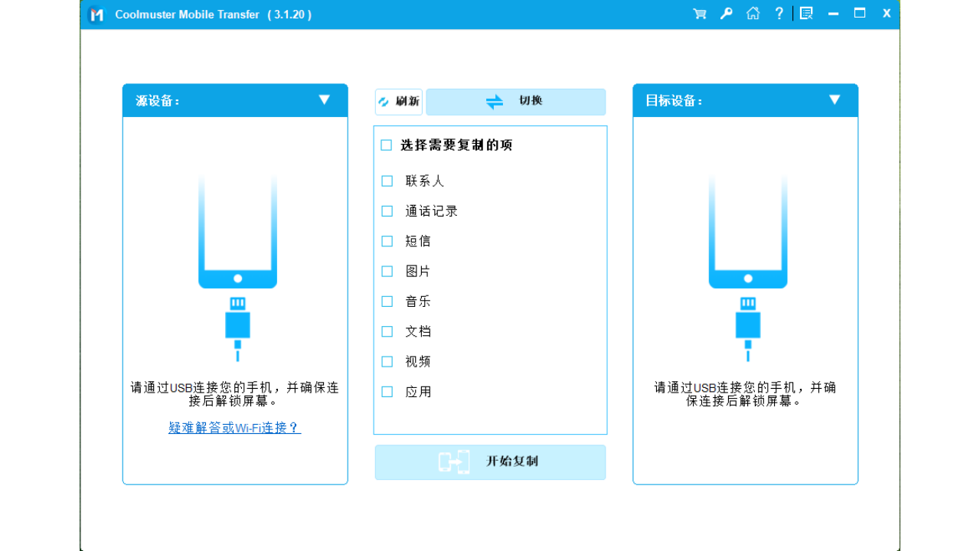Enable the 图片 pictures checkbox

tap(387, 271)
